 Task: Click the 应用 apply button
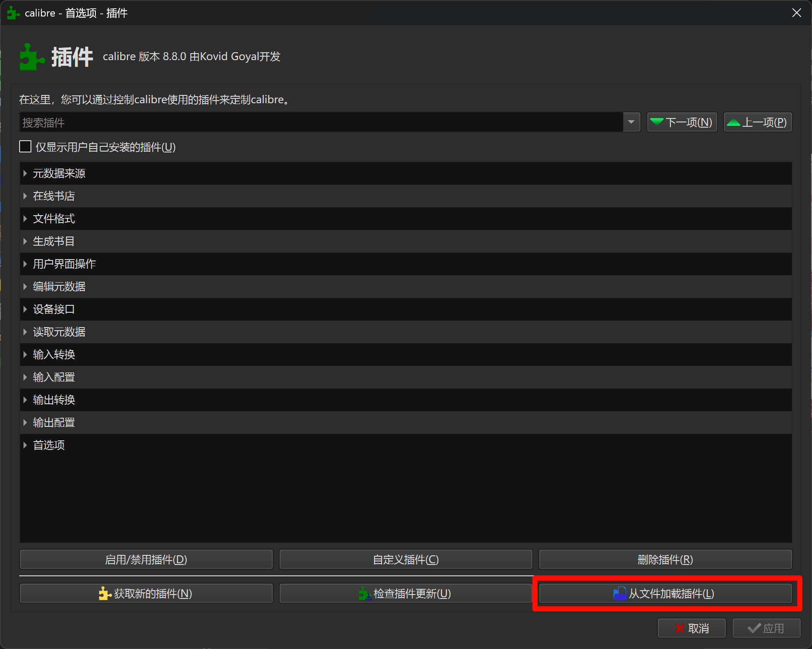[766, 628]
